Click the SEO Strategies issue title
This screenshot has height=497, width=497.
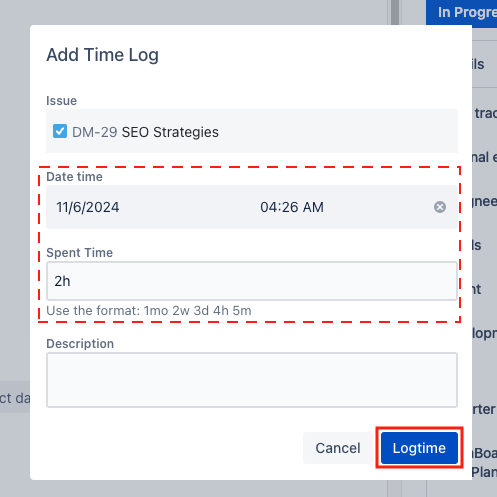coord(170,132)
